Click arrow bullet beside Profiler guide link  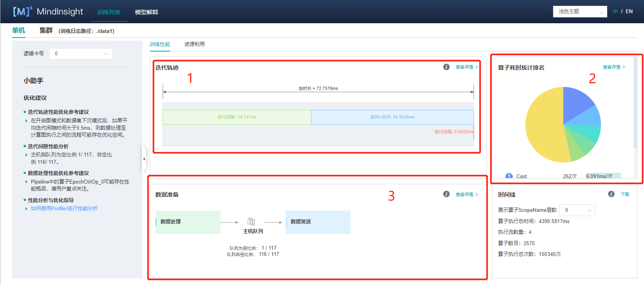[26, 209]
